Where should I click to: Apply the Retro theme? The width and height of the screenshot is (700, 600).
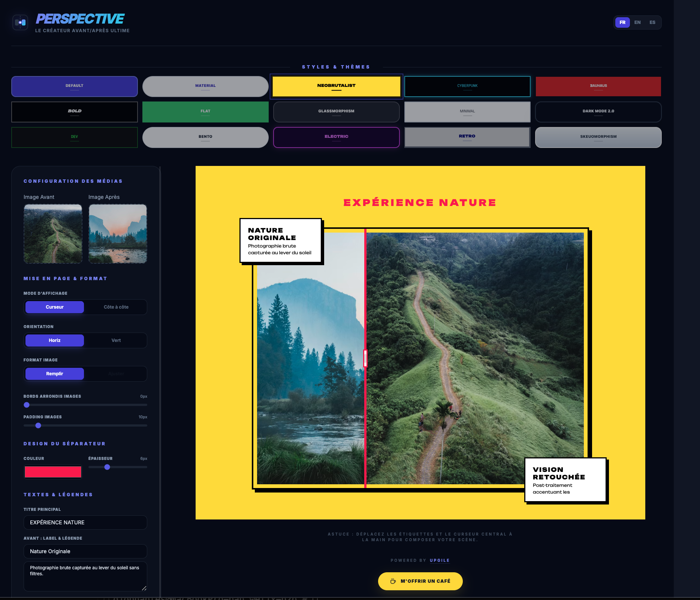pos(467,137)
